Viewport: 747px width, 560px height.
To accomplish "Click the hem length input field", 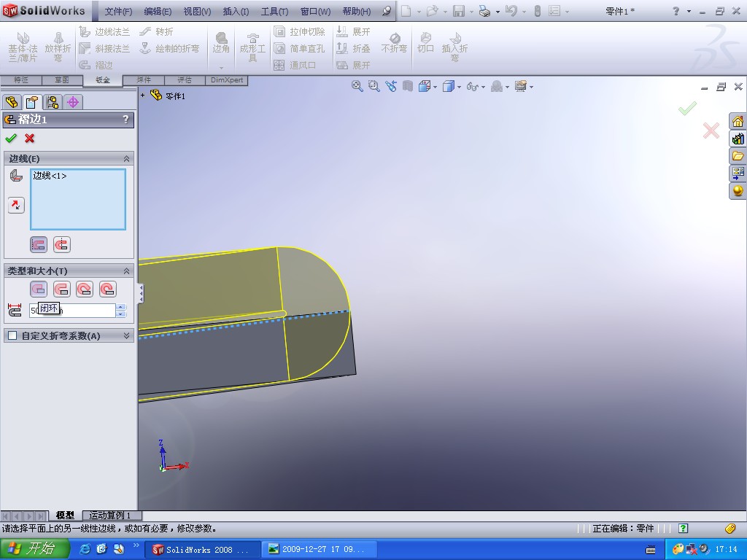I will [72, 311].
